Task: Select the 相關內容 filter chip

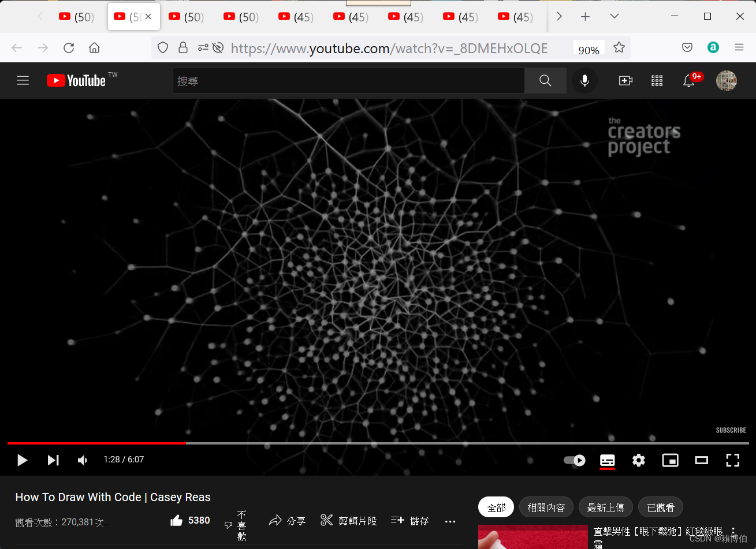Action: pos(546,507)
